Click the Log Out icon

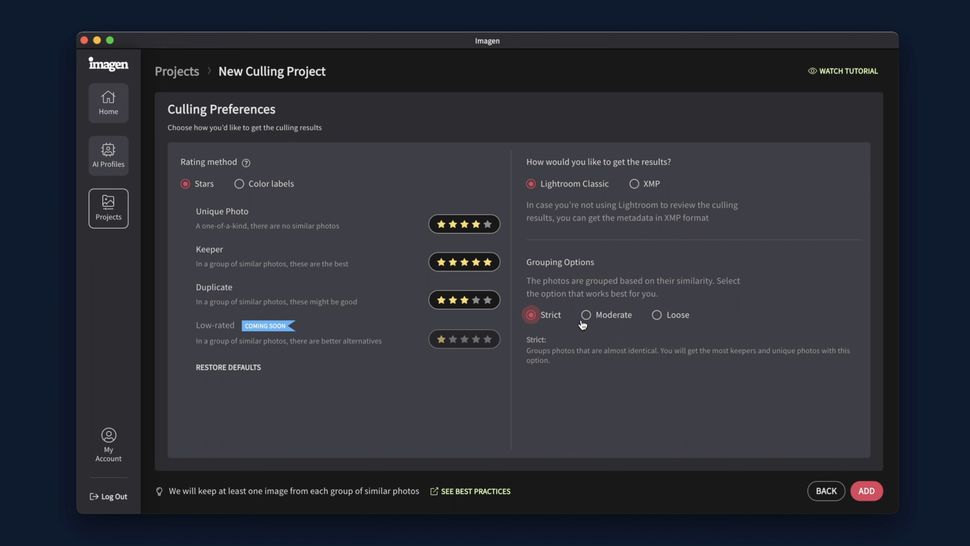(94, 496)
